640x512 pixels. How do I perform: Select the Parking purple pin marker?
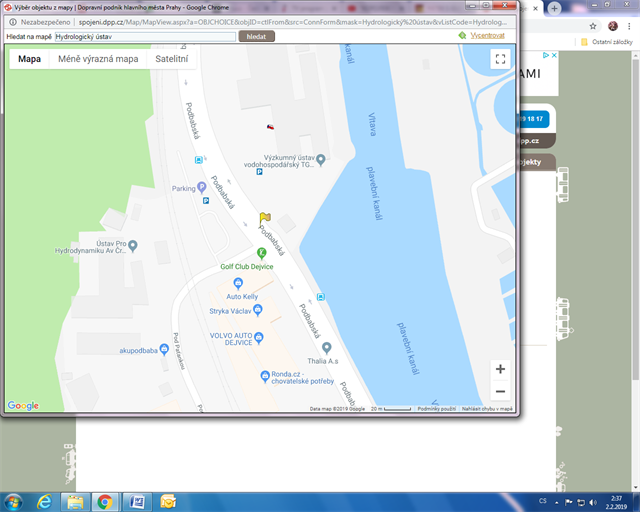pyautogui.click(x=202, y=187)
